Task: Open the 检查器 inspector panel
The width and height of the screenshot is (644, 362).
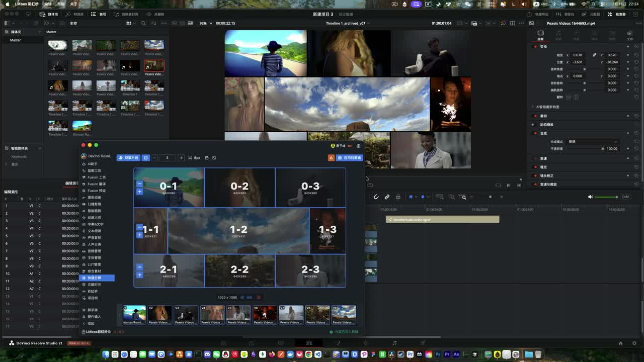Action: click(x=617, y=14)
